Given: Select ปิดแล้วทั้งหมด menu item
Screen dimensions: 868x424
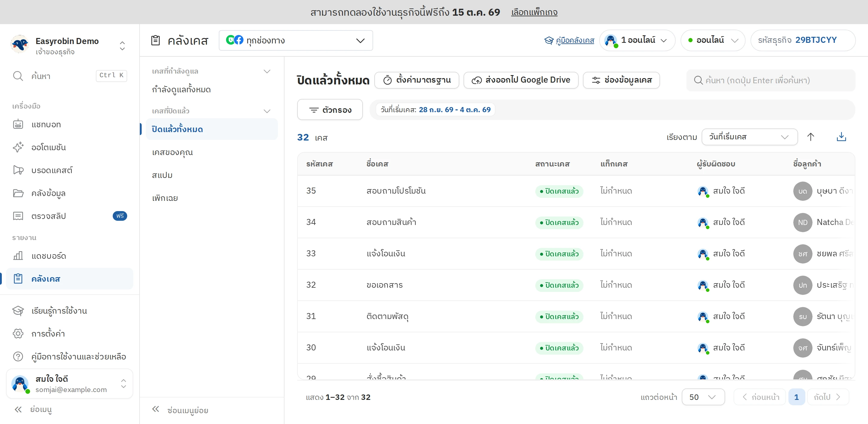Looking at the screenshot, I should (x=212, y=129).
